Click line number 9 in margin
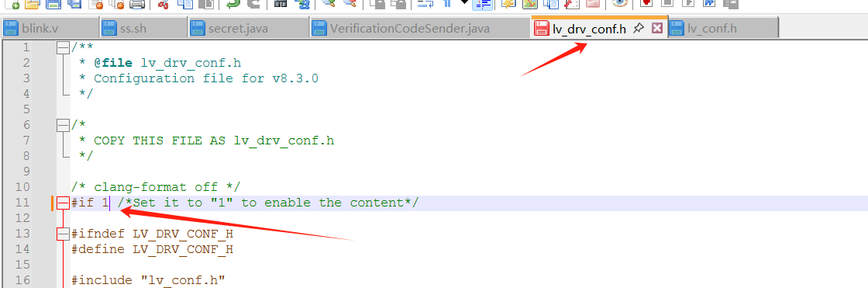868x288 pixels. pos(26,172)
